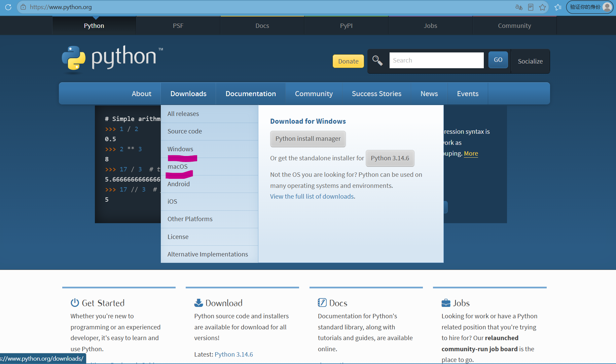Open the News menu
The width and height of the screenshot is (616, 364).
click(429, 93)
